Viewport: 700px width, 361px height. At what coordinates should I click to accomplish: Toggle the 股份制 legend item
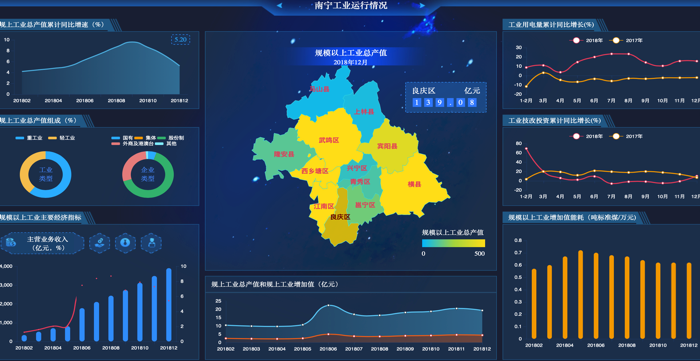coord(171,138)
